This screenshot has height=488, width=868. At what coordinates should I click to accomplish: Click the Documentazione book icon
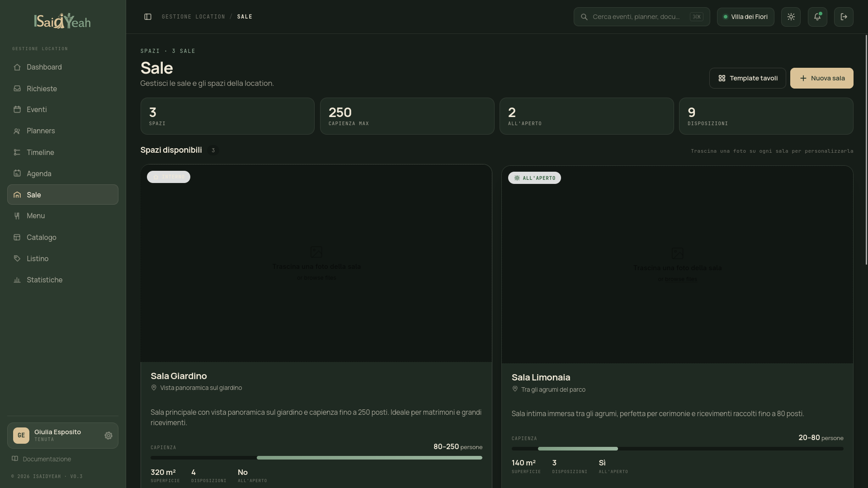pos(15,459)
